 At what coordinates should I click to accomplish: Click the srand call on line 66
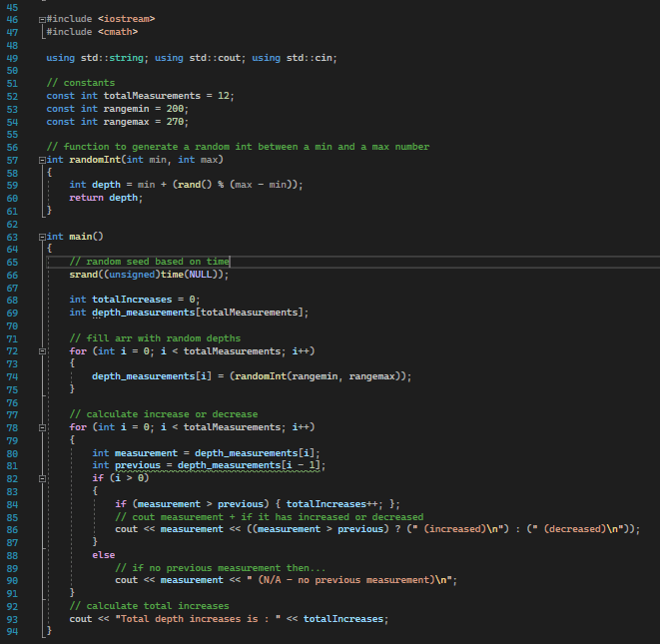[84, 275]
